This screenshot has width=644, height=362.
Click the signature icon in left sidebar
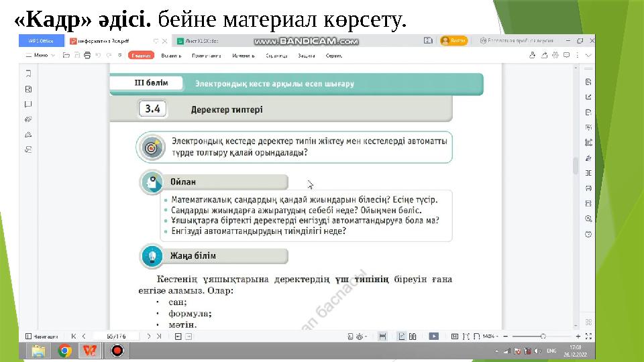[28, 149]
